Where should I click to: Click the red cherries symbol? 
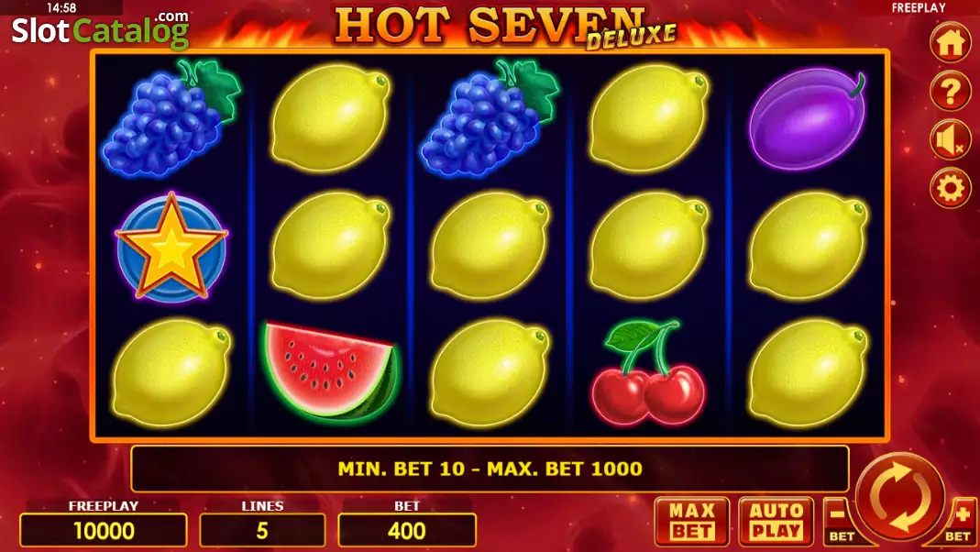pos(648,373)
